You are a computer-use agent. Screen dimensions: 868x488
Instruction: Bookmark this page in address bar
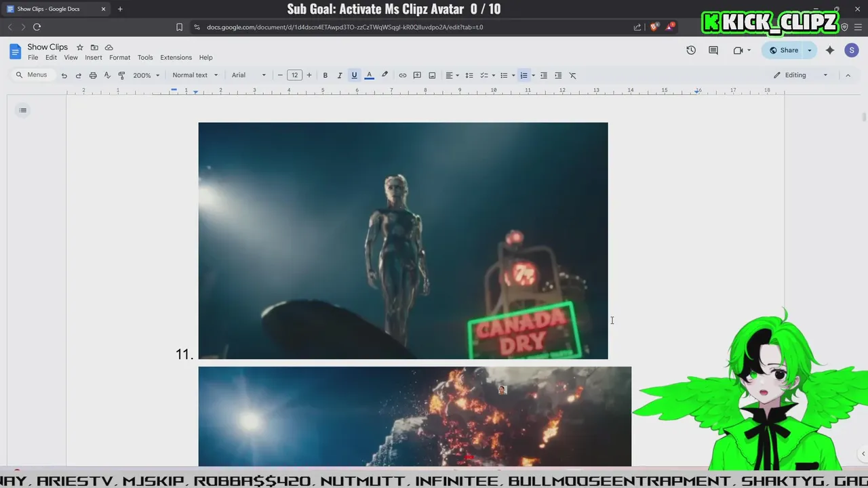(x=179, y=27)
